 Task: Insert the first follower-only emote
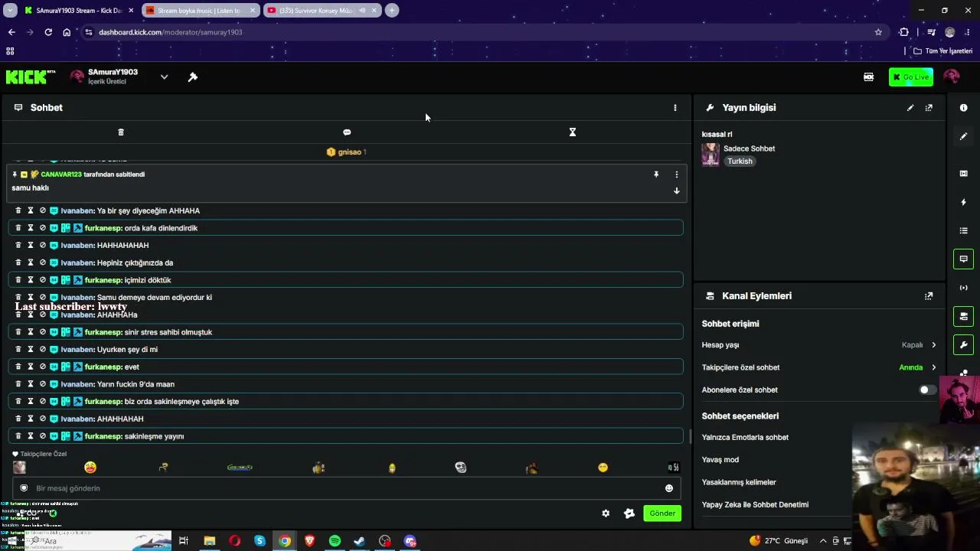(19, 468)
